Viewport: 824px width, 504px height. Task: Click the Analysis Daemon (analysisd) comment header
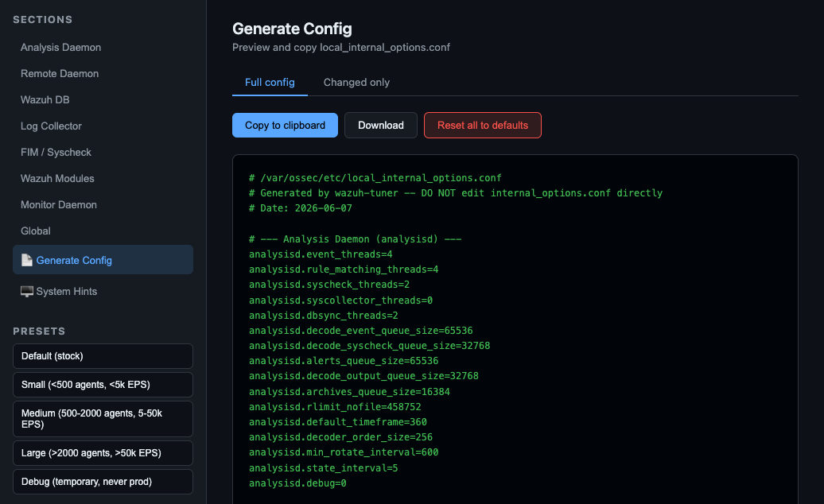click(356, 238)
